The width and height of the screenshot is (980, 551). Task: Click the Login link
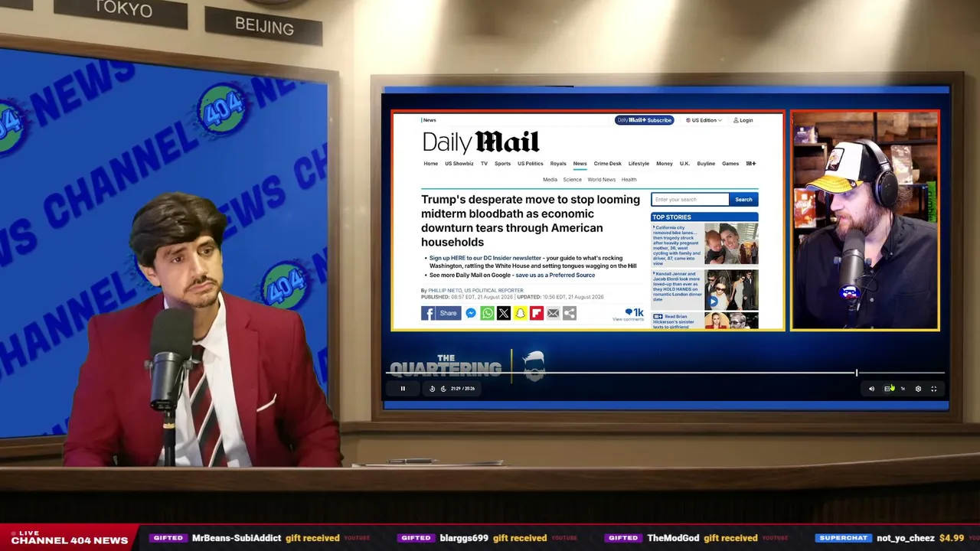(743, 120)
